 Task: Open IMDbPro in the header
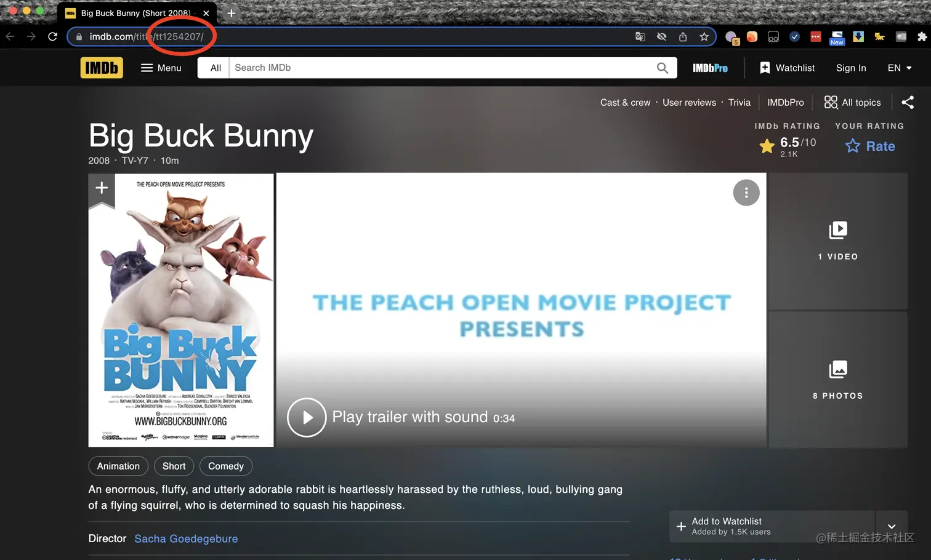pos(710,68)
